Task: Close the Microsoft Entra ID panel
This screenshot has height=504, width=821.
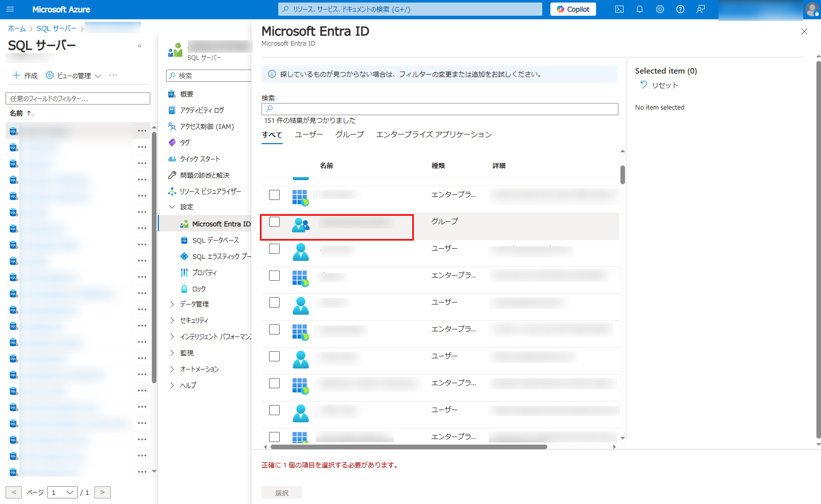Action: (x=804, y=31)
